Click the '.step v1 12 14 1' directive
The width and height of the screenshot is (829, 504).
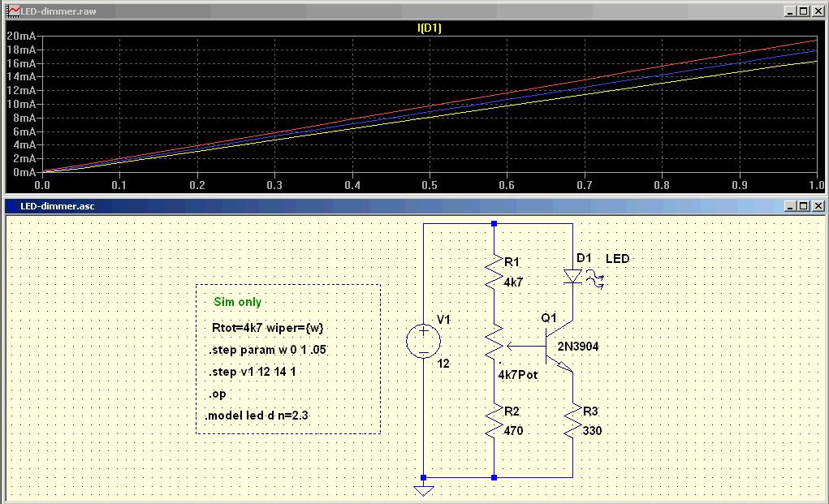coord(253,372)
